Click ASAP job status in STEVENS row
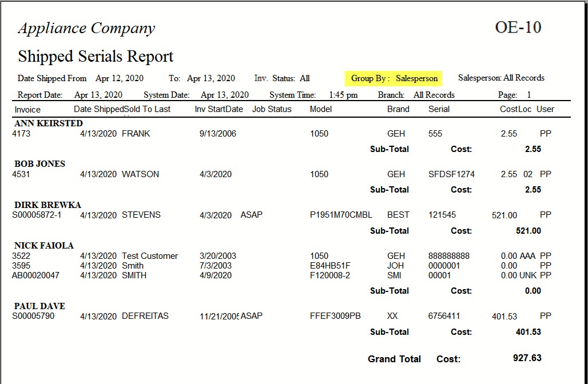 click(x=251, y=215)
